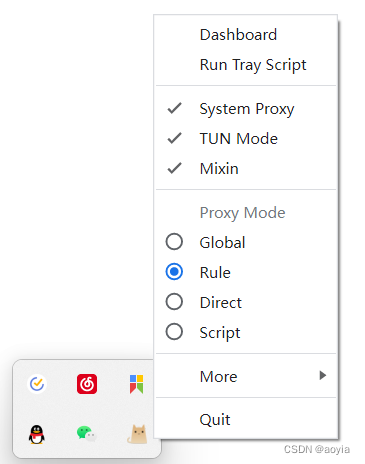This screenshot has width=365, height=464.
Task: Select the Rule proxy mode radio
Action: 174,272
